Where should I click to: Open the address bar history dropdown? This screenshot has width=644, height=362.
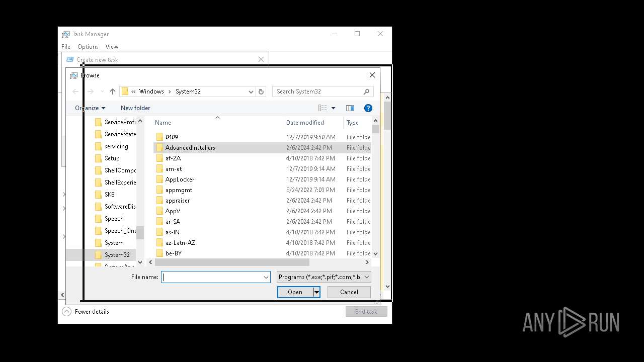251,92
